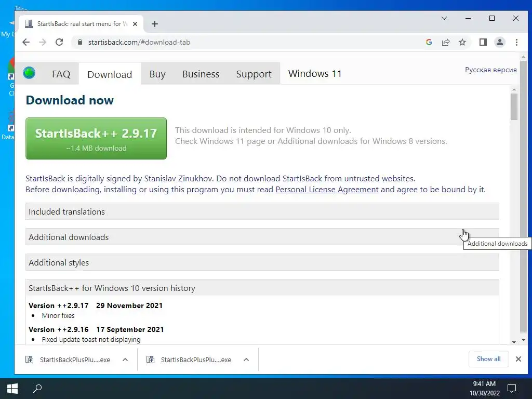Click the tab search chevron

click(x=444, y=18)
